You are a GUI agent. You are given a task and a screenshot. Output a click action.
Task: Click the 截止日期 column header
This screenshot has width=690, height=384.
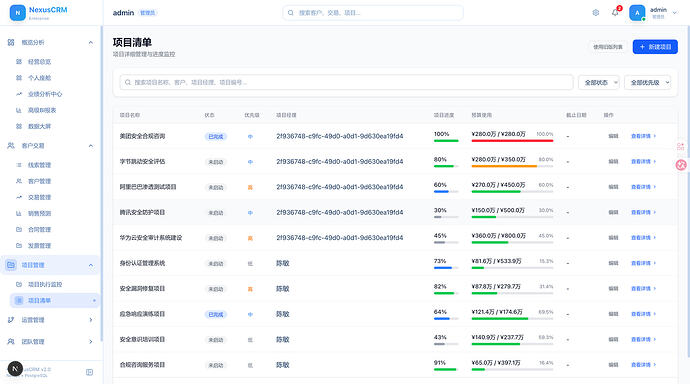(576, 115)
